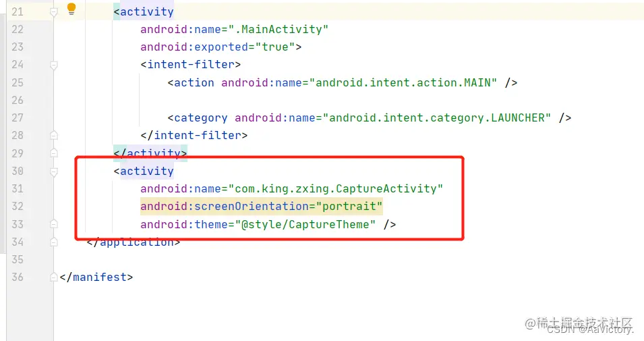The image size is (644, 341).
Task: Click the <activity tag on line 30
Action: [144, 171]
